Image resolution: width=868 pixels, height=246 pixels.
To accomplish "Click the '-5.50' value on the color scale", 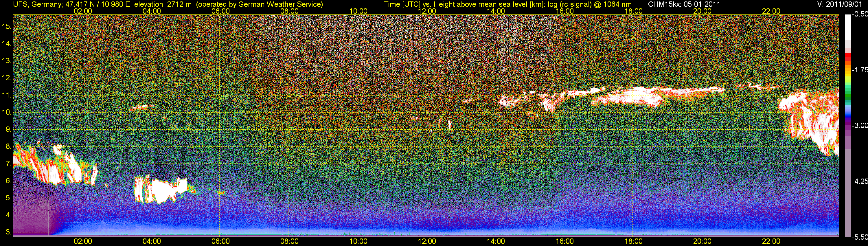I will pos(860,237).
